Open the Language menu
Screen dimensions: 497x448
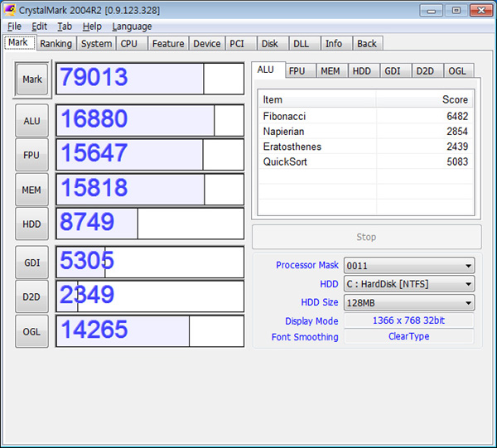(x=132, y=26)
